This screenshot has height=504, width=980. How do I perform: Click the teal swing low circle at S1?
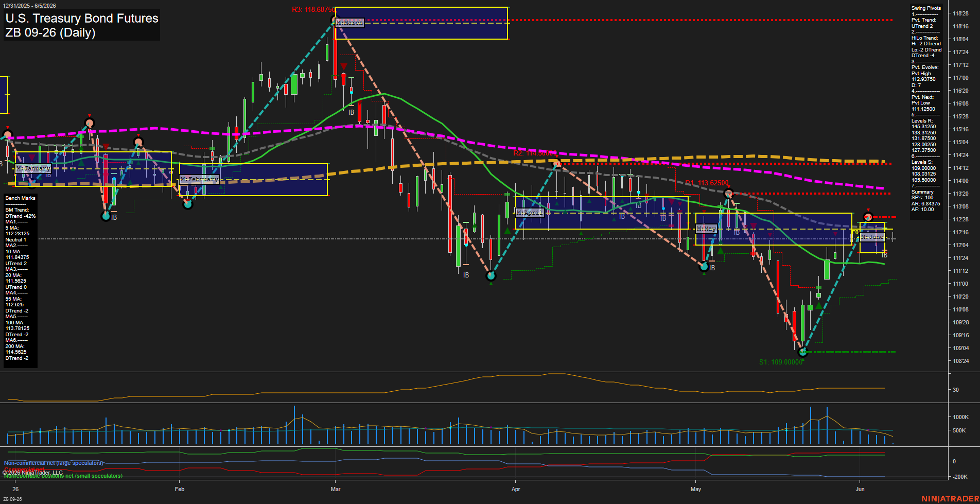(803, 352)
